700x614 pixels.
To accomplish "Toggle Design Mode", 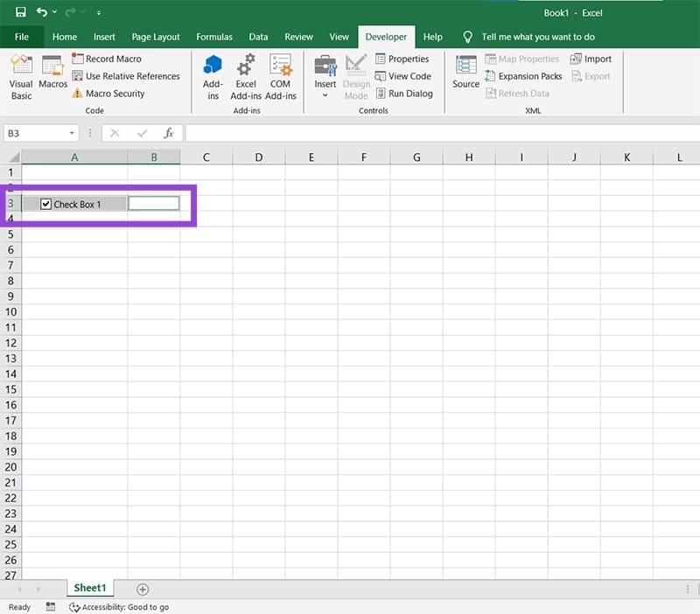I will pyautogui.click(x=355, y=77).
